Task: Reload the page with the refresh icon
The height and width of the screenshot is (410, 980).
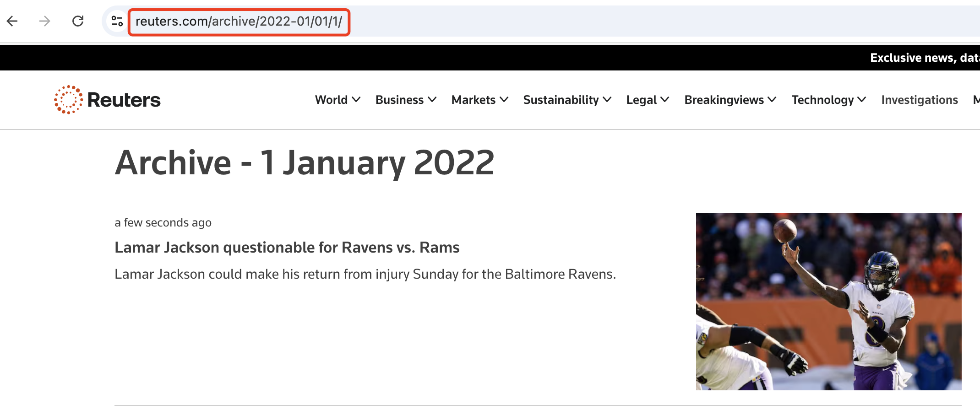Action: [x=78, y=21]
